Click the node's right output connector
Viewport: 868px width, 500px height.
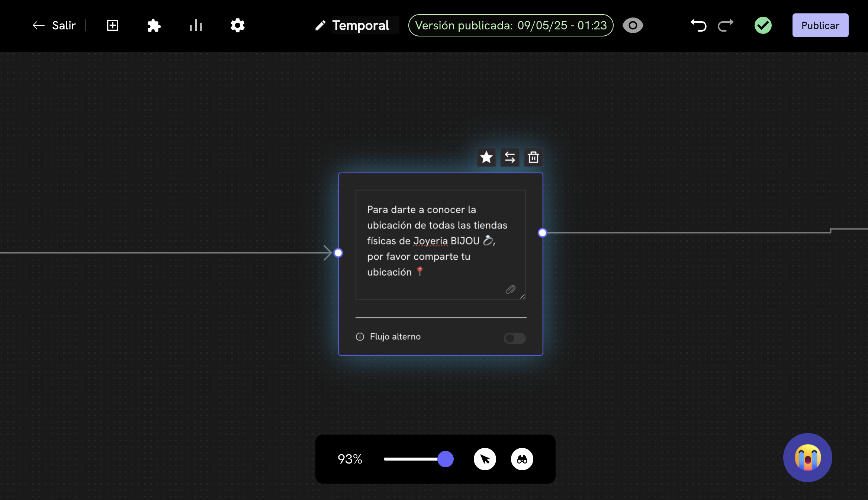click(542, 233)
